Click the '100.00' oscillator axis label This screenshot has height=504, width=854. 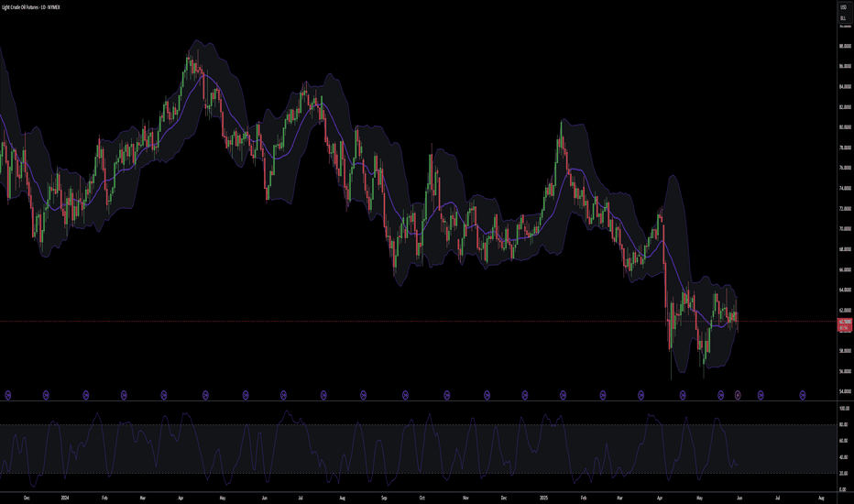(844, 408)
